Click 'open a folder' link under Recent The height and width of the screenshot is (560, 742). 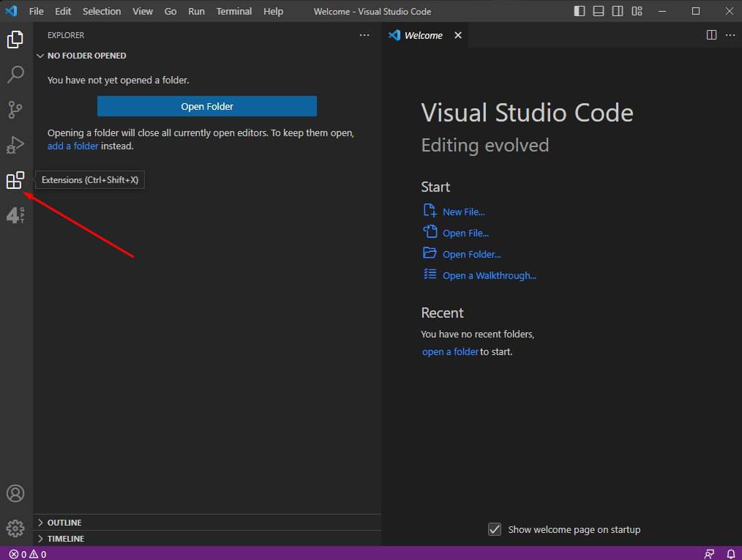450,351
